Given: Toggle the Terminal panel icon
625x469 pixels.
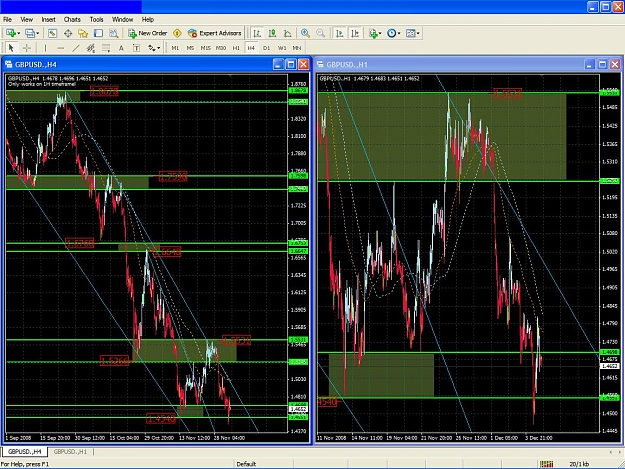Looking at the screenshot, I should coord(98,33).
